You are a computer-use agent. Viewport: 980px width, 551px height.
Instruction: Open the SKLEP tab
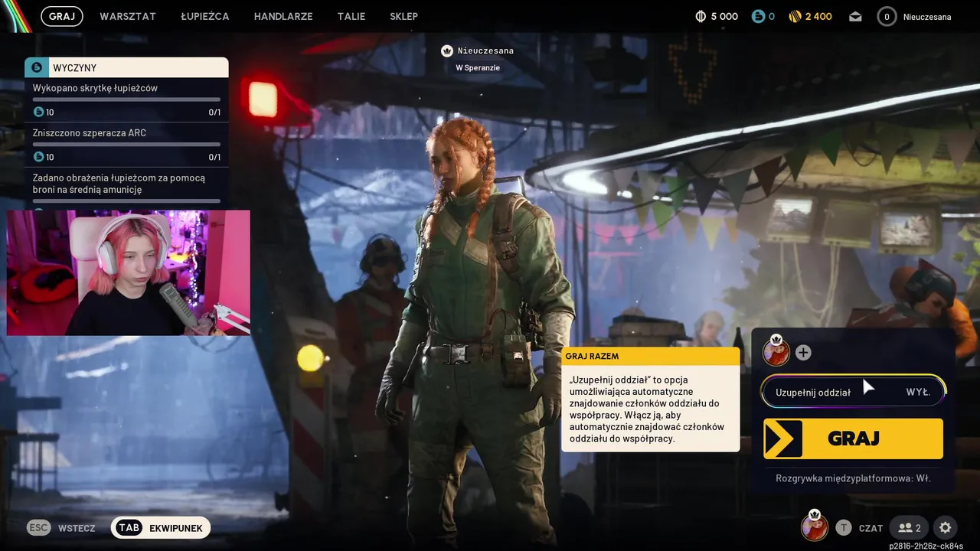pos(403,16)
